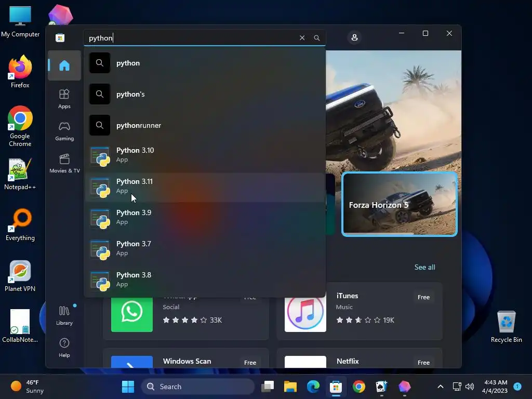Open File Explorer from the taskbar
Screen dimensions: 532x399
tap(290, 387)
